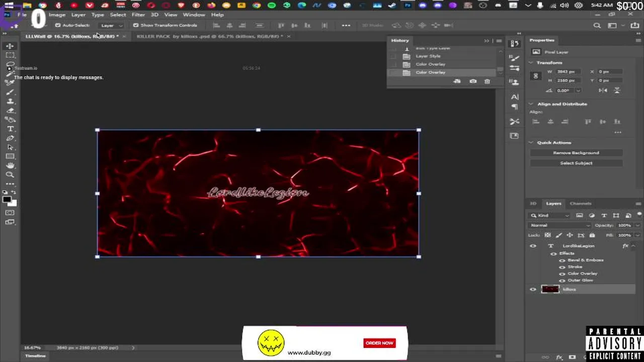This screenshot has height=362, width=644.
Task: Hide the Stroke effect
Action: click(562, 267)
